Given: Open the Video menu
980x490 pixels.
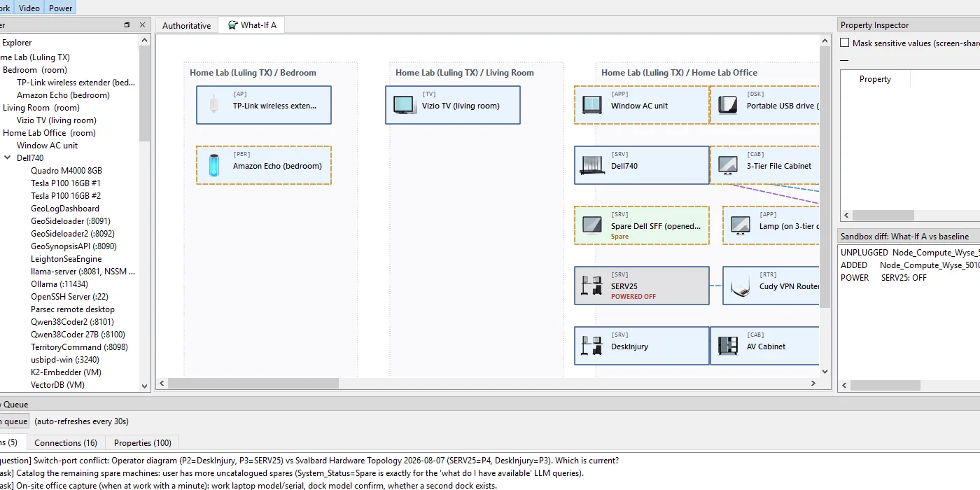Looking at the screenshot, I should coord(29,8).
